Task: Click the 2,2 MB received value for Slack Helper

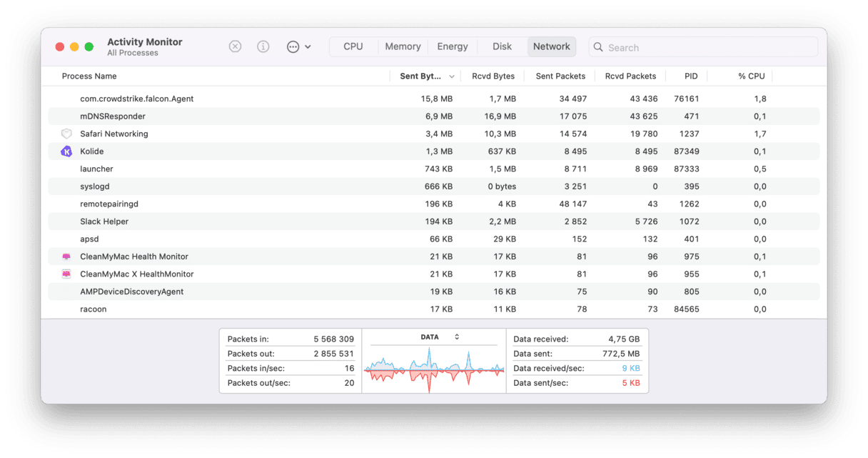Action: (502, 221)
